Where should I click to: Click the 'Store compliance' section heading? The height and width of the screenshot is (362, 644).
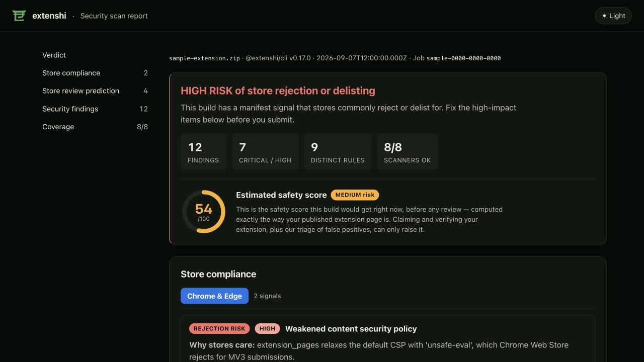tap(218, 274)
